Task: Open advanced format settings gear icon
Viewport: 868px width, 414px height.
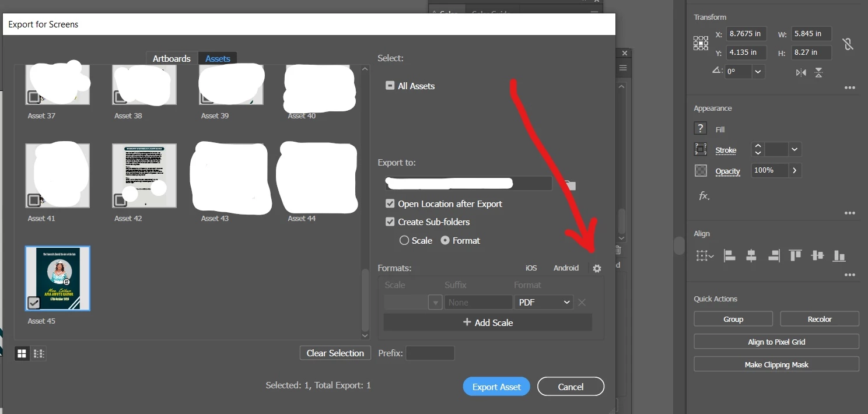Action: pos(597,268)
